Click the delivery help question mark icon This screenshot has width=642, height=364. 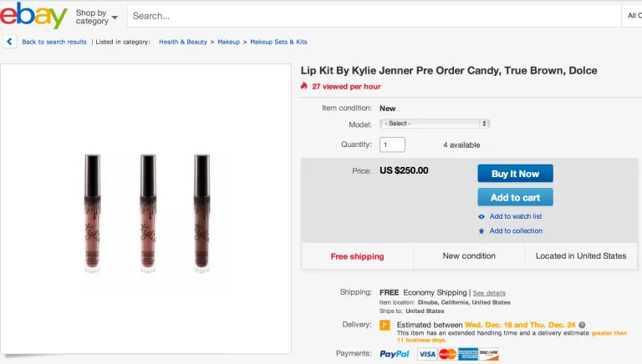point(582,325)
